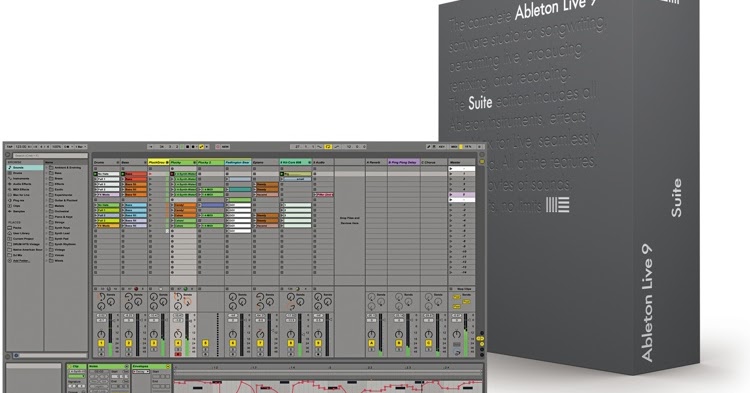Expand the Mallets folder arrow
Screen dimensions: 750x393
tap(46, 206)
